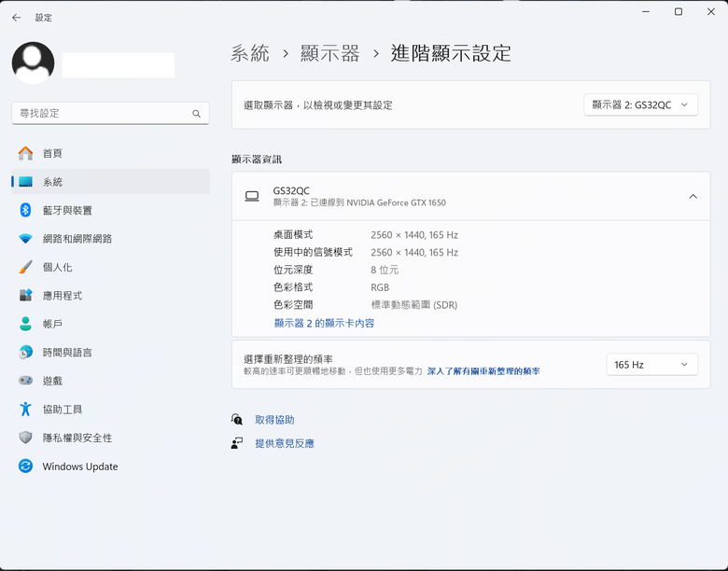The height and width of the screenshot is (571, 728).
Task: Click 深入了解有關重新整理的頻率 link
Action: 483,371
